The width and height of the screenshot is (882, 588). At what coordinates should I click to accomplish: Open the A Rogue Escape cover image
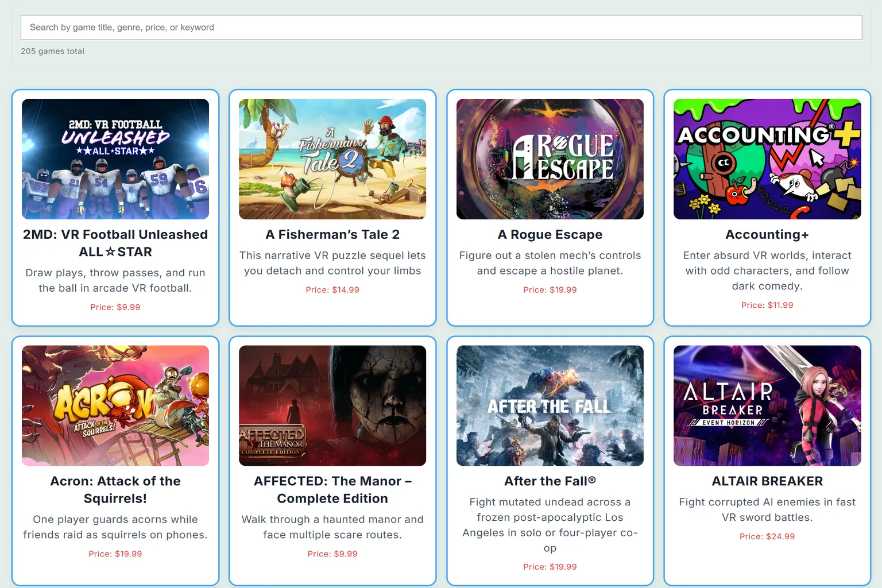[550, 159]
